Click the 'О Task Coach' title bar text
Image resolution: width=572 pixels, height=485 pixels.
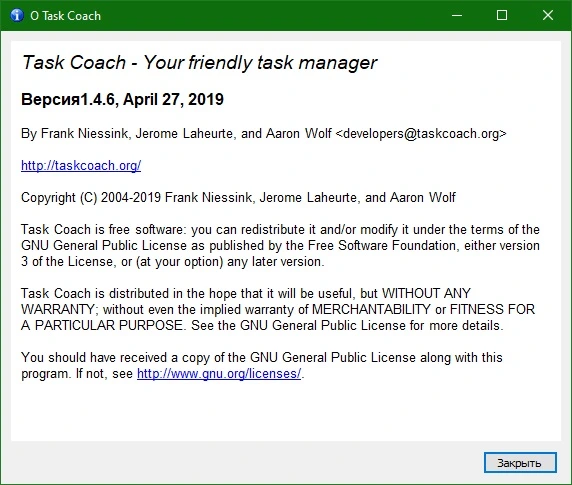(66, 16)
